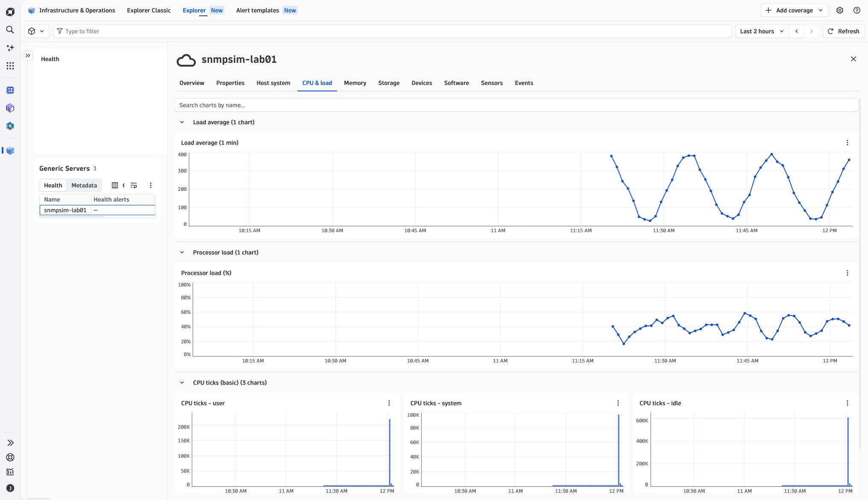Screen dimensions: 868x500
Task: Open the Dynatrace home logo
Action: tap(10, 12)
